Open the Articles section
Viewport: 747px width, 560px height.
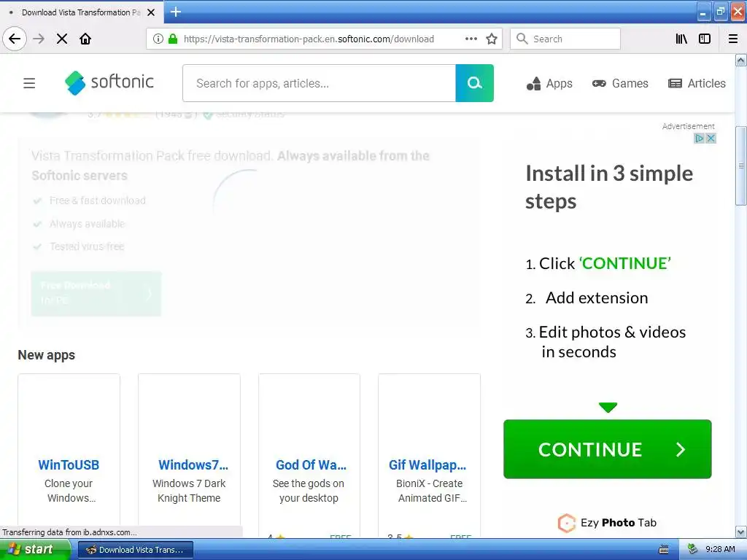[x=697, y=83]
